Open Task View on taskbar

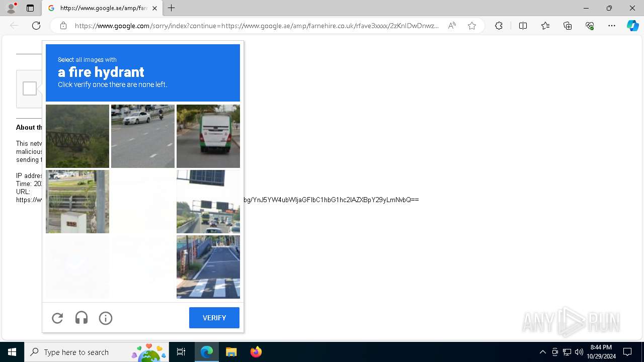pyautogui.click(x=181, y=352)
